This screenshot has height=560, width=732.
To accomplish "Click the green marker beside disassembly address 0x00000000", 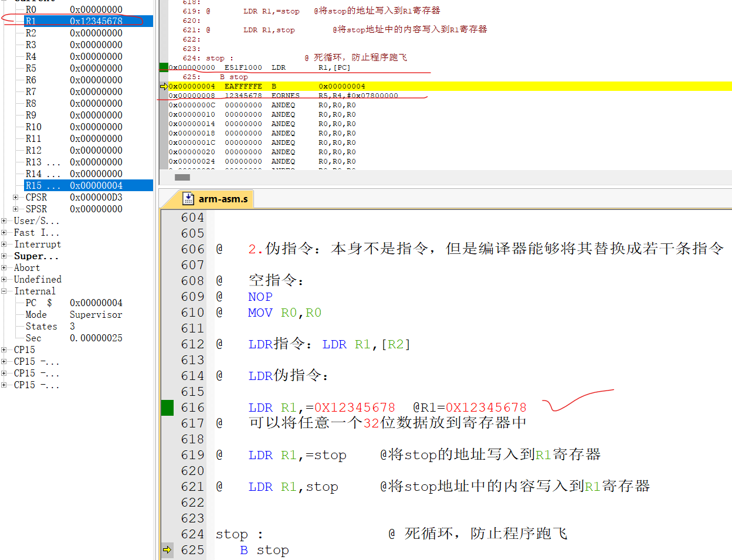I will point(164,67).
